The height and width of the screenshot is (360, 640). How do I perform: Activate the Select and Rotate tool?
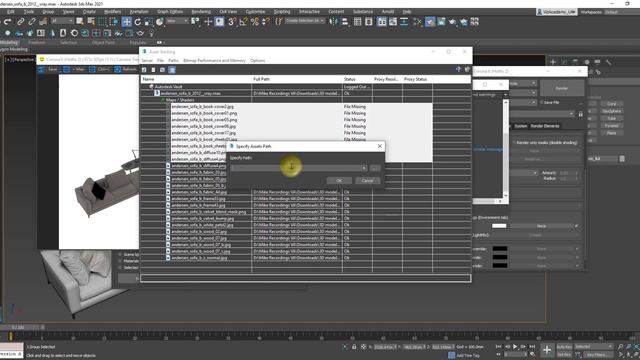coord(138,22)
